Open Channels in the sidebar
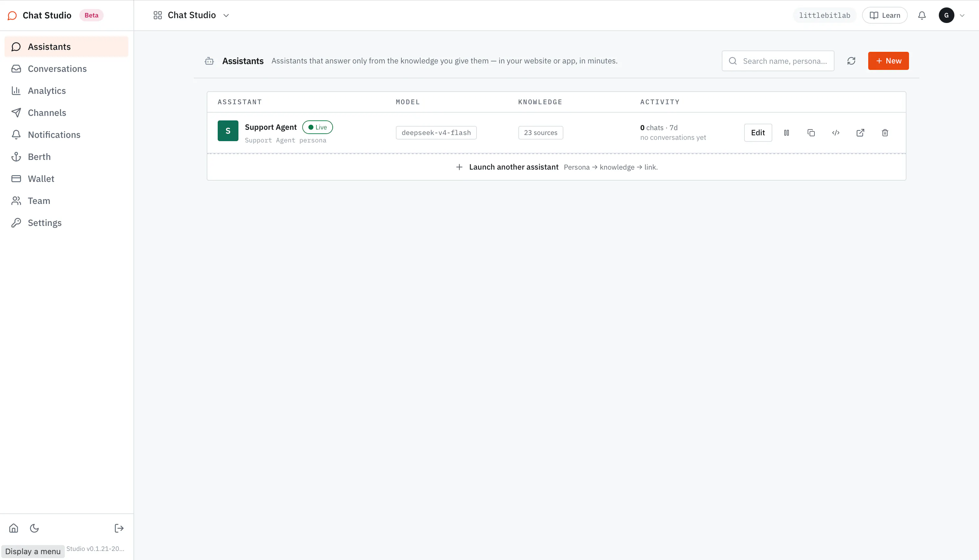 66,113
